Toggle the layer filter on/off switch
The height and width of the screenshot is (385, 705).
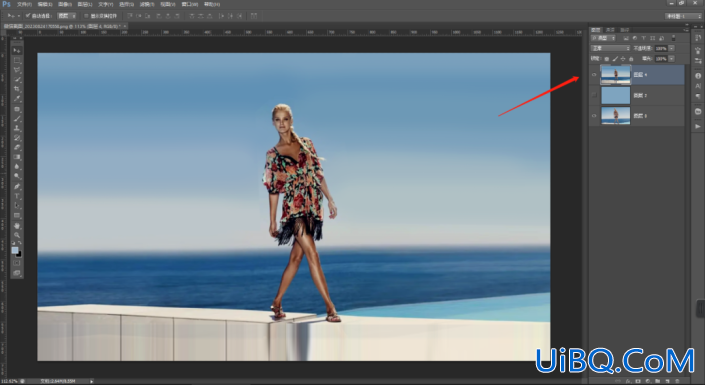pos(674,38)
